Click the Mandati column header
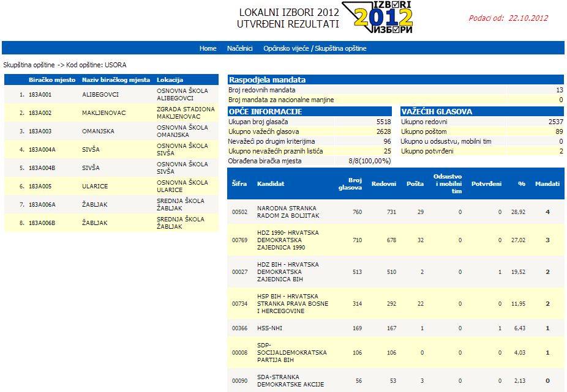Screen dimensions: 567x392 547,183
